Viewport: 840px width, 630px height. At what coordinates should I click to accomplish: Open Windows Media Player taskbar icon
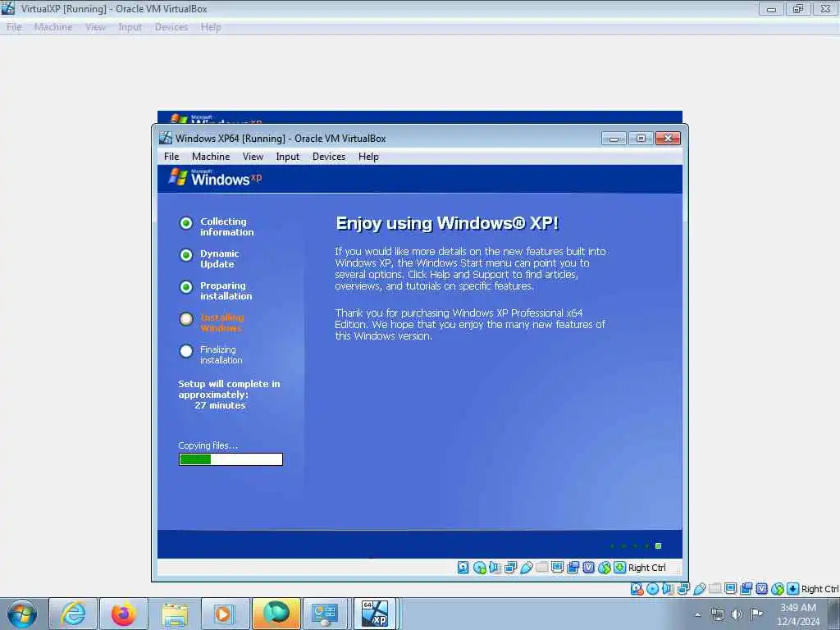pyautogui.click(x=225, y=614)
